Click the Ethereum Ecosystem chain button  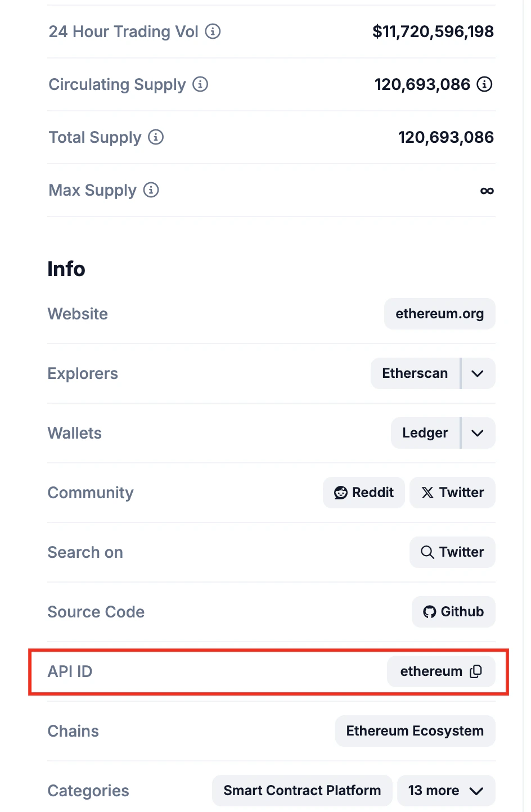[415, 731]
